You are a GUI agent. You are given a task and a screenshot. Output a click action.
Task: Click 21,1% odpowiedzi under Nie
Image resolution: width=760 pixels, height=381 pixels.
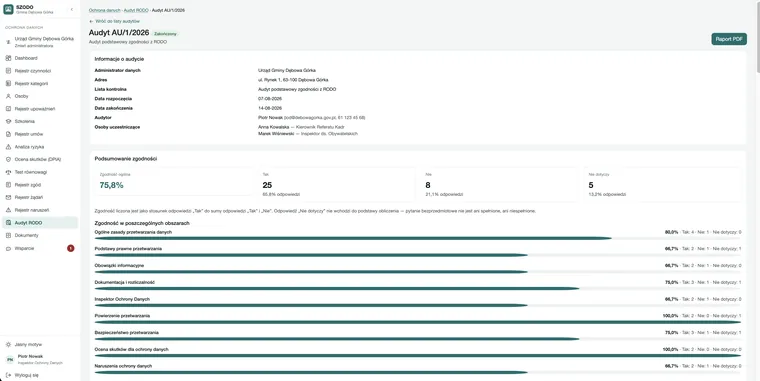[444, 194]
